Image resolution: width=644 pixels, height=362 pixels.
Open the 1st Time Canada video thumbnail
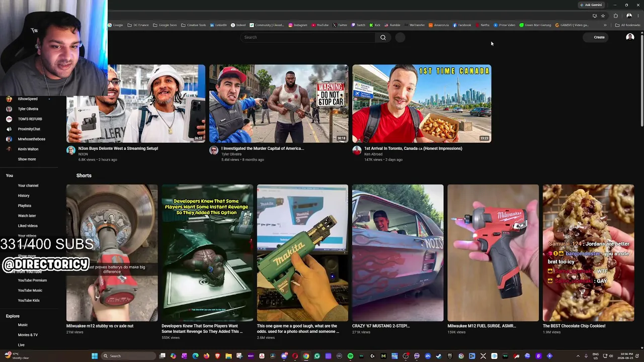[x=422, y=104]
